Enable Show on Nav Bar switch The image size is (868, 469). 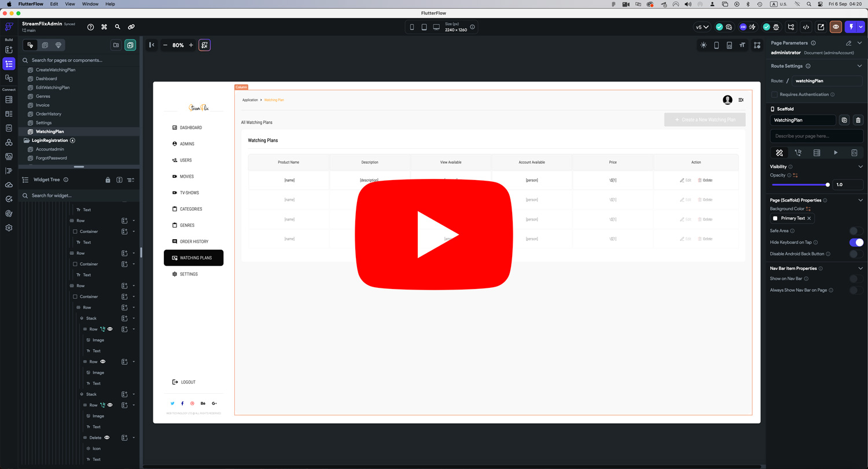(856, 279)
